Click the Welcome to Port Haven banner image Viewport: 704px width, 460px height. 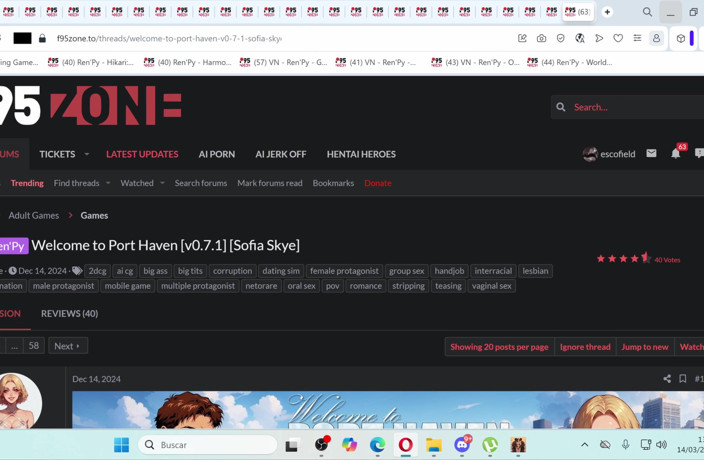(388, 410)
